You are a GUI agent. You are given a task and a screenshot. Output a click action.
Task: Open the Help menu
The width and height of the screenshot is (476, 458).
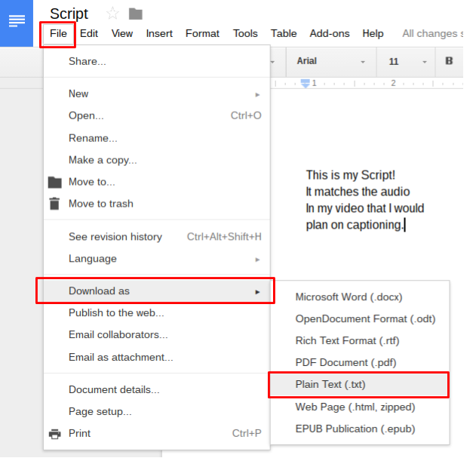[x=373, y=33]
